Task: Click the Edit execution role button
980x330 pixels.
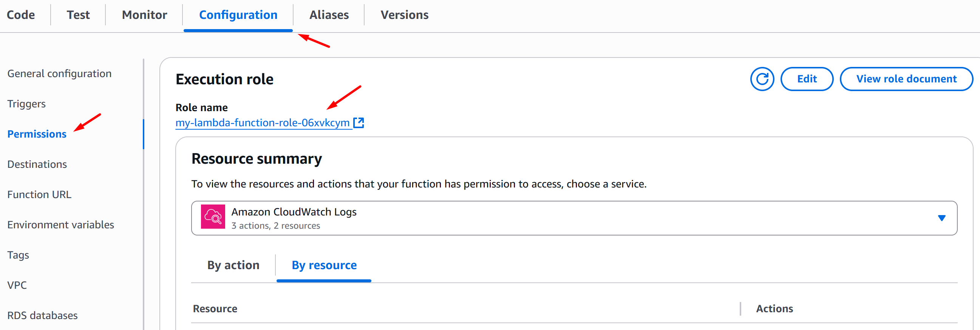Action: pyautogui.click(x=807, y=79)
